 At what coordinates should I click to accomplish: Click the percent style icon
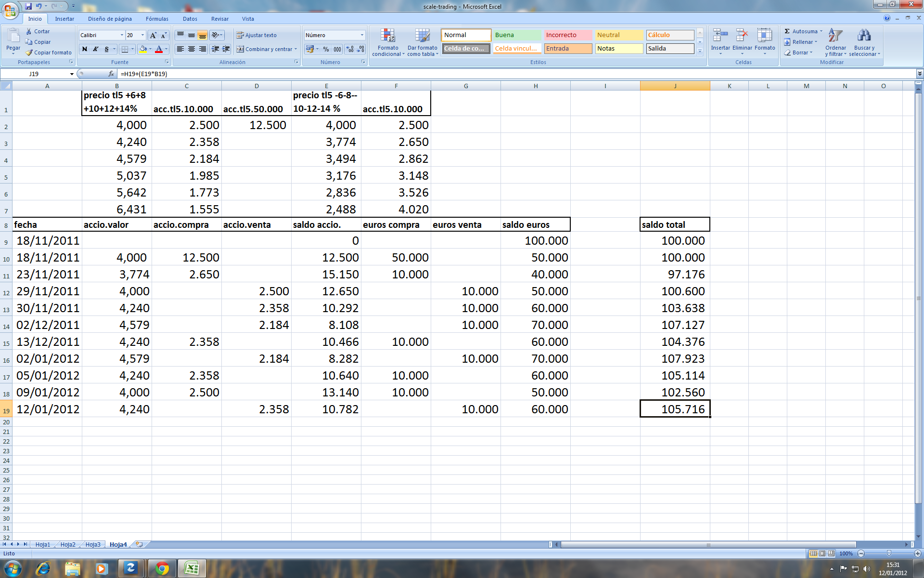(x=326, y=49)
